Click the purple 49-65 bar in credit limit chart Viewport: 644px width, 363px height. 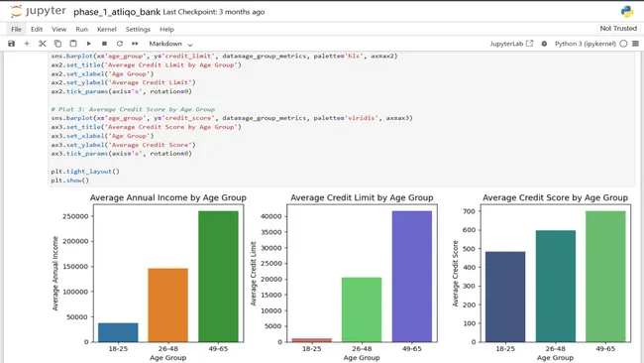click(x=412, y=277)
